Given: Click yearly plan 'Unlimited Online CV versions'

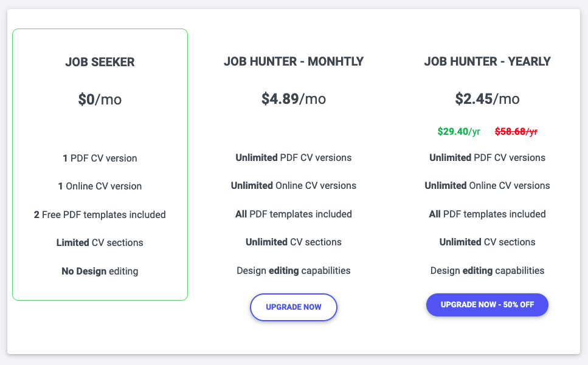Looking at the screenshot, I should point(487,186).
